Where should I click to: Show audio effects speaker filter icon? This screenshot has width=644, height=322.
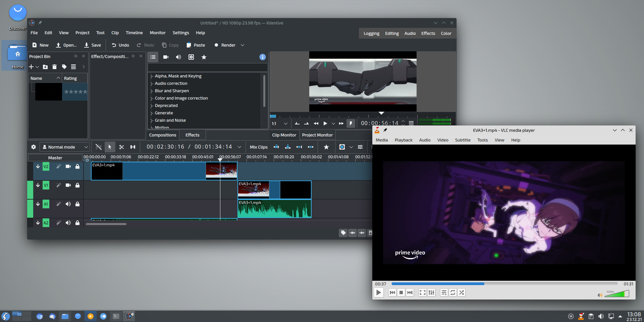[x=178, y=57]
